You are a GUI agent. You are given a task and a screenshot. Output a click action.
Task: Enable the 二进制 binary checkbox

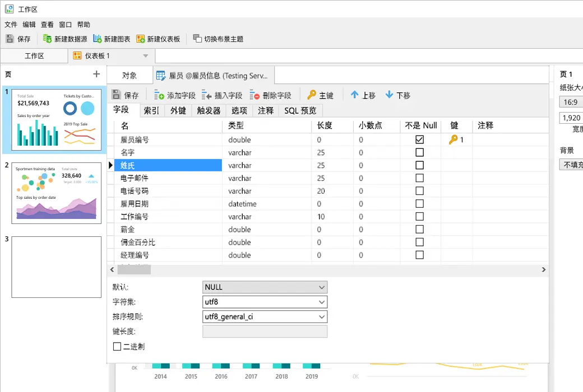tap(117, 346)
